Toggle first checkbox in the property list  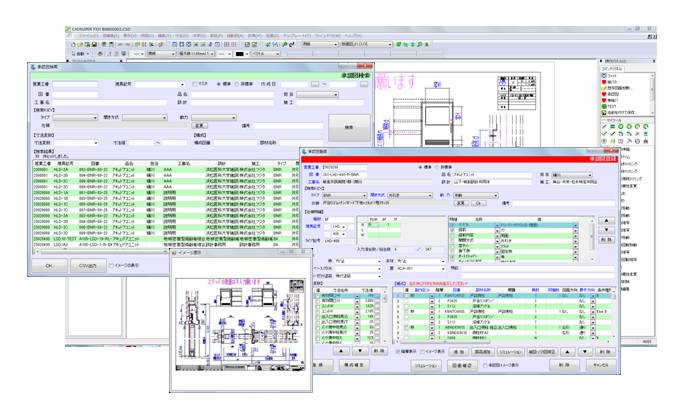point(452,225)
